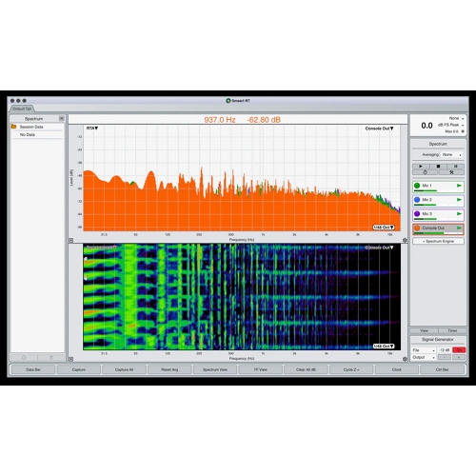Click the 937.0 Hz cursor readout
The image size is (476, 476).
click(220, 120)
